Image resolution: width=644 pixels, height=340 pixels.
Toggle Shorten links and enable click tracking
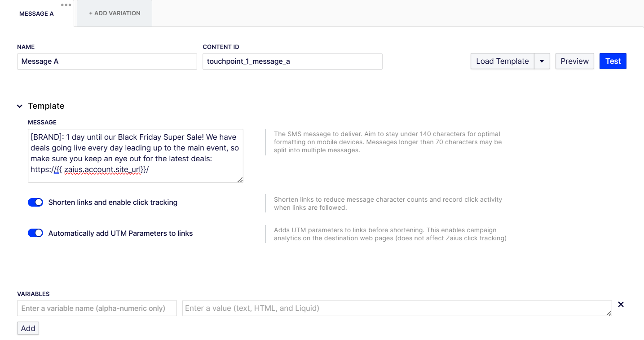coord(35,203)
